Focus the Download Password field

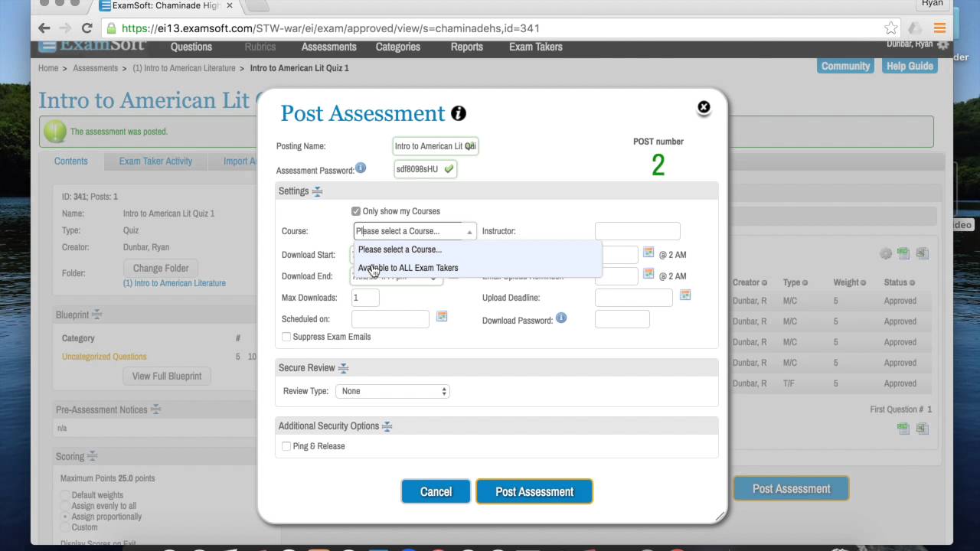(x=622, y=319)
